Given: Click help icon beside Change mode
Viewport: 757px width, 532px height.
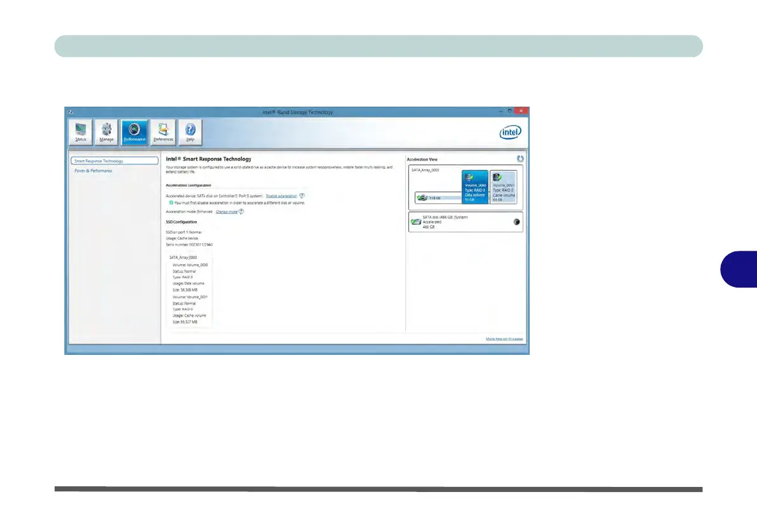Looking at the screenshot, I should click(x=241, y=211).
